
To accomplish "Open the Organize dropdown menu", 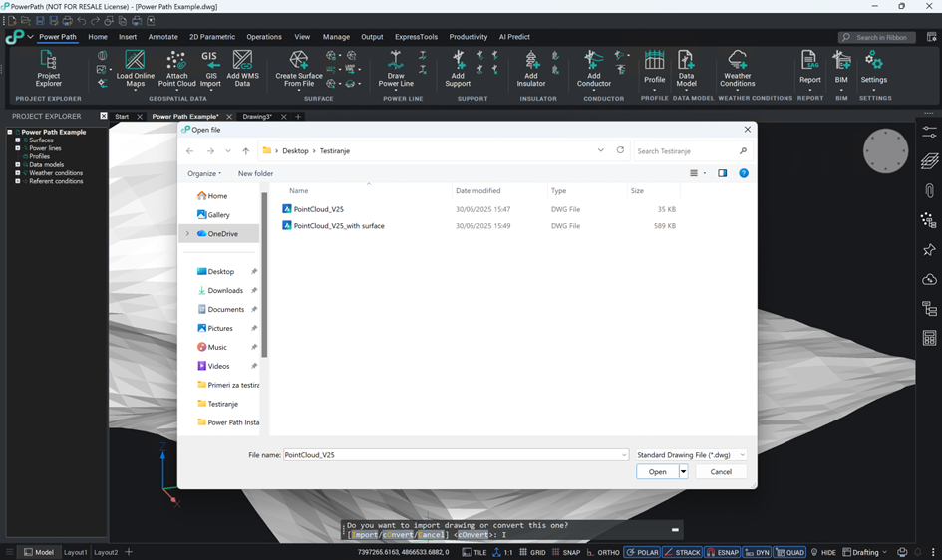I will pyautogui.click(x=204, y=173).
